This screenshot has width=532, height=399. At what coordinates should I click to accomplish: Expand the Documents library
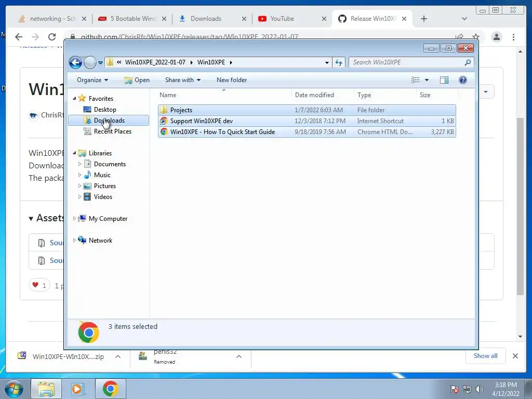[x=79, y=164]
